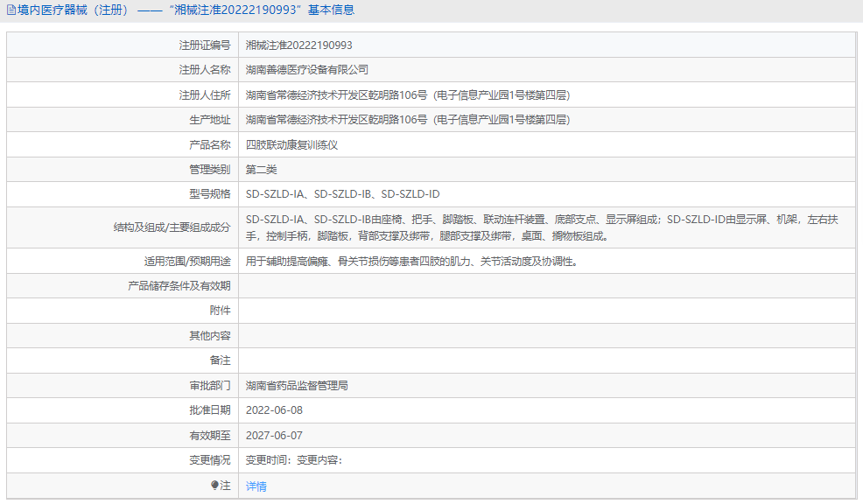Click registrant name 湖南善德医疗设备有限公司

coord(307,70)
